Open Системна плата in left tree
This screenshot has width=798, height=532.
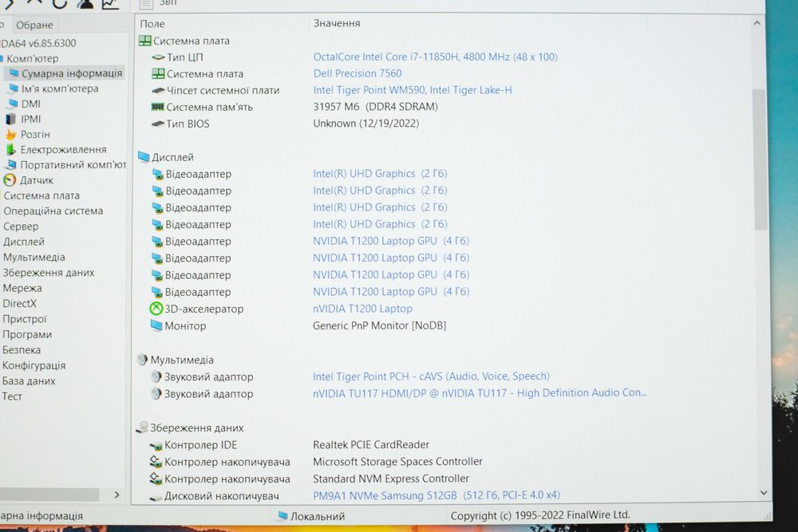coord(41,196)
